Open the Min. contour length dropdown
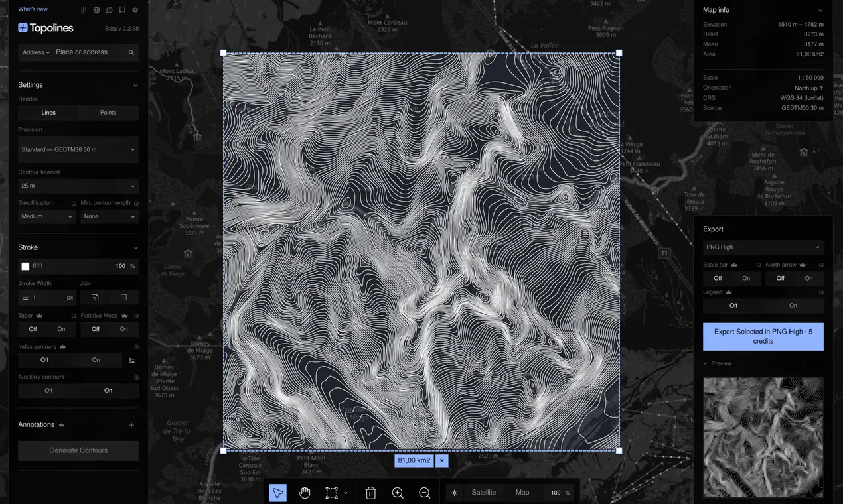 pyautogui.click(x=110, y=216)
